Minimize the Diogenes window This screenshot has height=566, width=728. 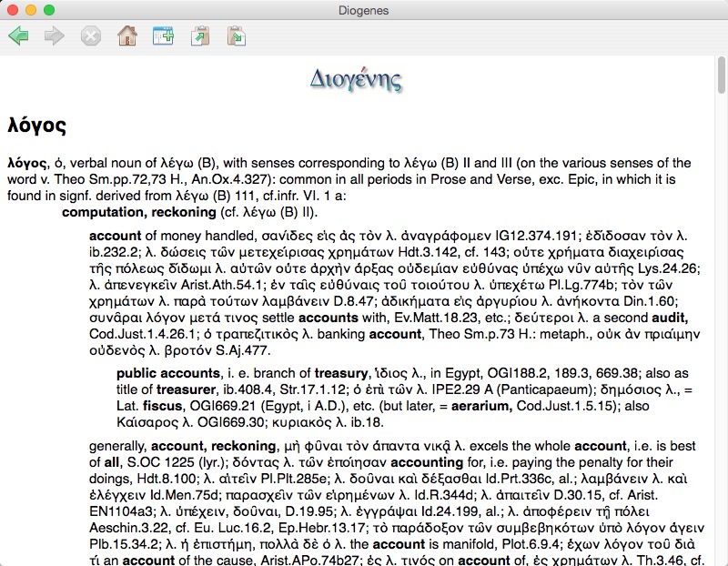[31, 10]
